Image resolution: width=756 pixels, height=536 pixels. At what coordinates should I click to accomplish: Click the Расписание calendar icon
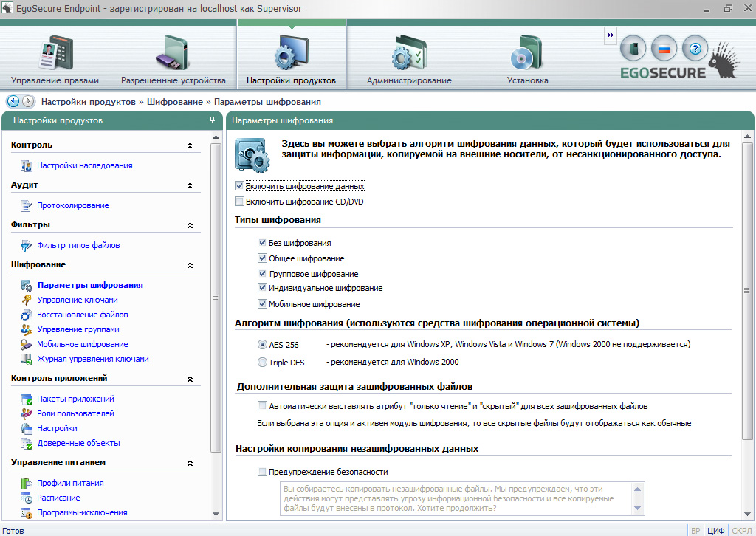26,498
